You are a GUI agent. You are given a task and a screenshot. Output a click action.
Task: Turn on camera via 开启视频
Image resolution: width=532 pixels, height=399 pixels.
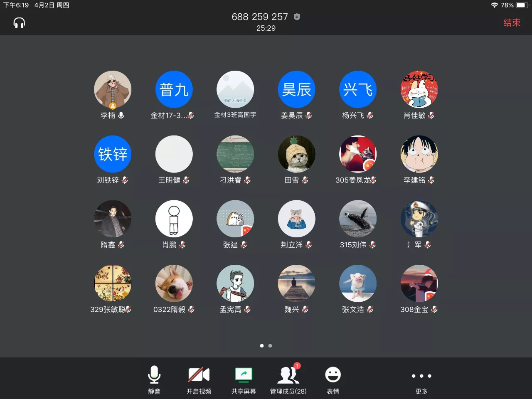click(199, 380)
